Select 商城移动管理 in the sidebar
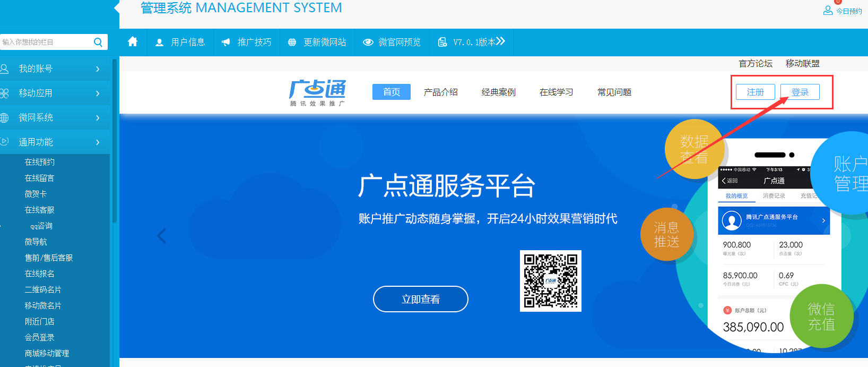Viewport: 868px width, 367px height. (47, 353)
